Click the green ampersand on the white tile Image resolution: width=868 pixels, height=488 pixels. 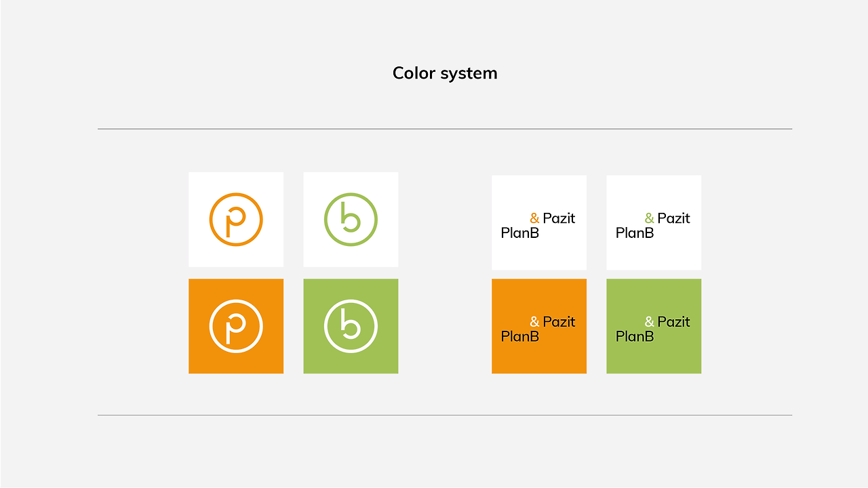click(649, 218)
